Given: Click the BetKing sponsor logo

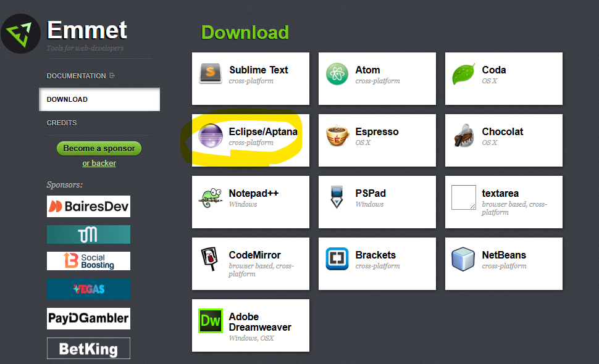Looking at the screenshot, I should pyautogui.click(x=89, y=349).
